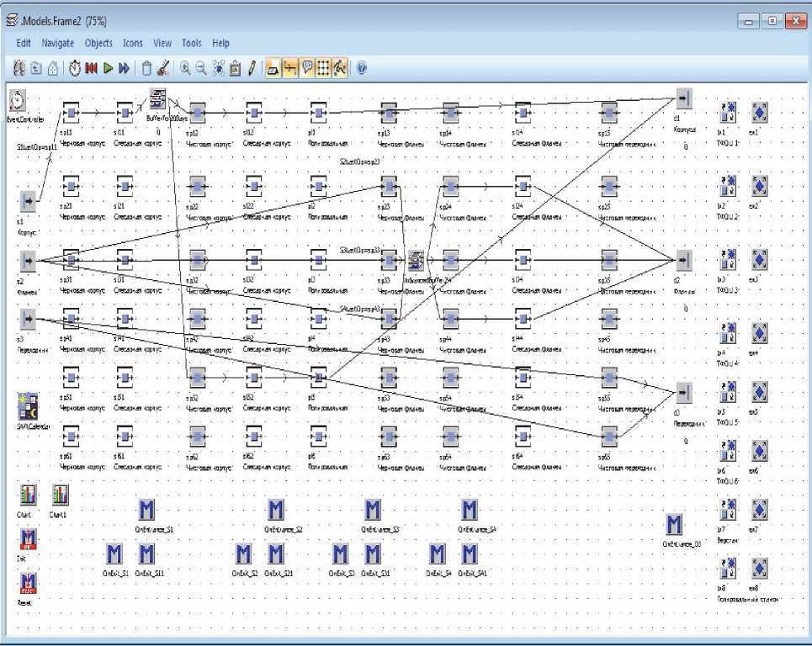Click the broom cleanup toolbar icon
This screenshot has width=812, height=646.
pyautogui.click(x=163, y=68)
